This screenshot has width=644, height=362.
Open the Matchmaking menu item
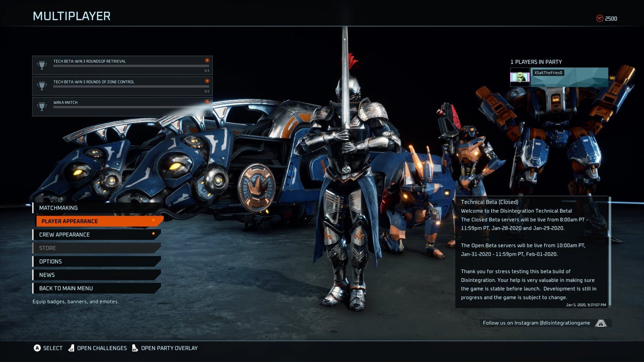pyautogui.click(x=97, y=208)
